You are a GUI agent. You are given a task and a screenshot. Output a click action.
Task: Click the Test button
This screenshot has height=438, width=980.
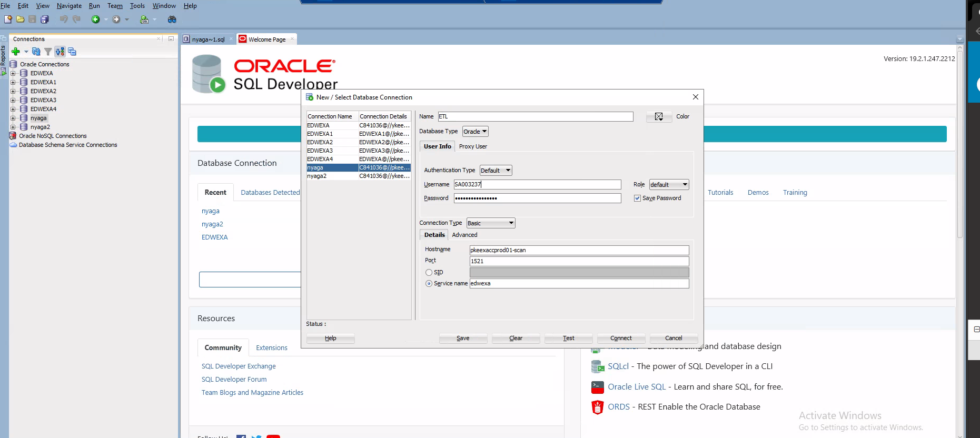pyautogui.click(x=569, y=339)
